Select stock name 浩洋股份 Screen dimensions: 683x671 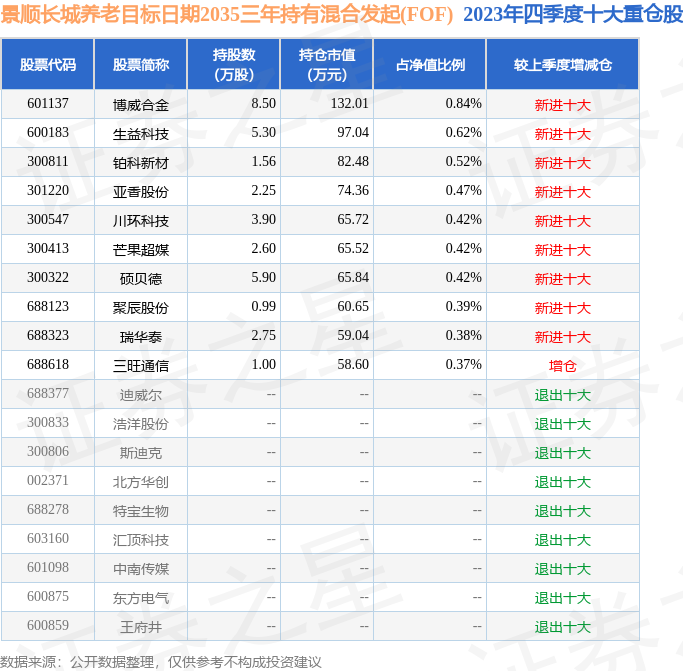click(x=141, y=424)
